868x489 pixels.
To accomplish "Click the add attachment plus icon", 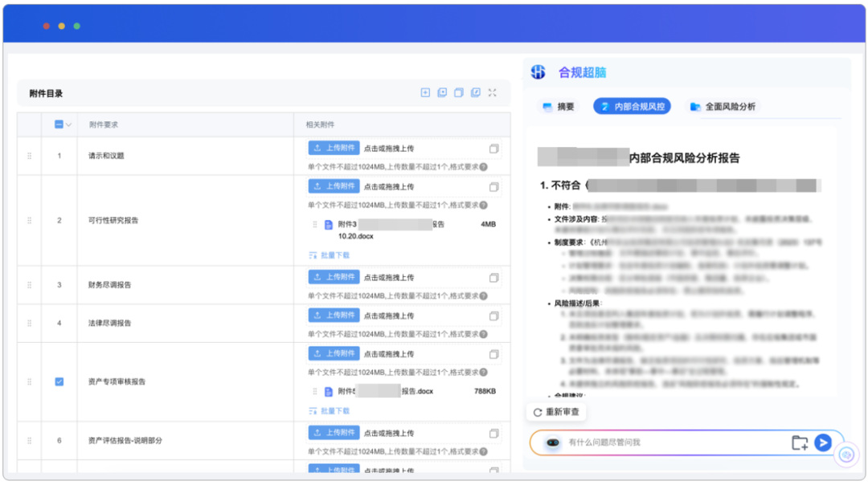I will pos(425,93).
